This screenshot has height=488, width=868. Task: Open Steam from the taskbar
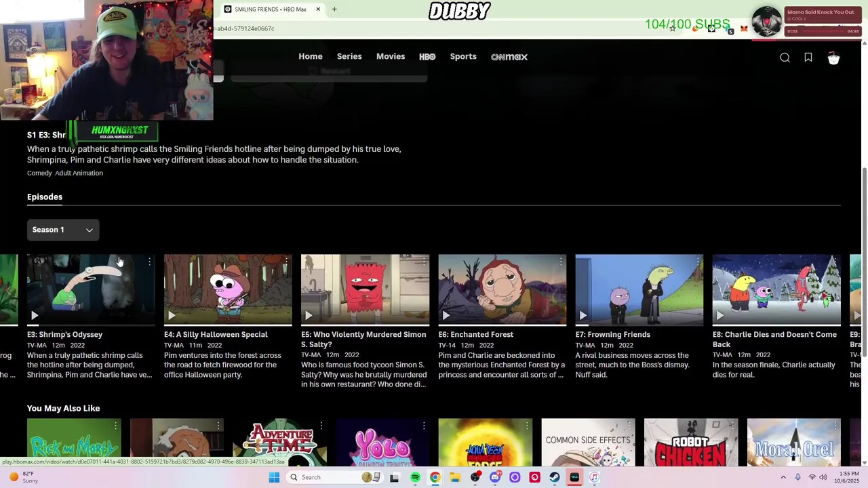(x=555, y=477)
